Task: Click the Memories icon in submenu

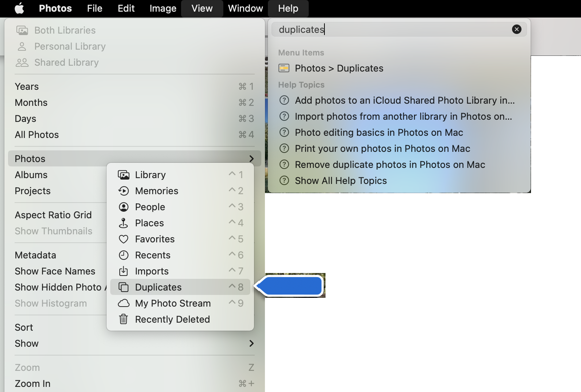Action: [x=124, y=191]
